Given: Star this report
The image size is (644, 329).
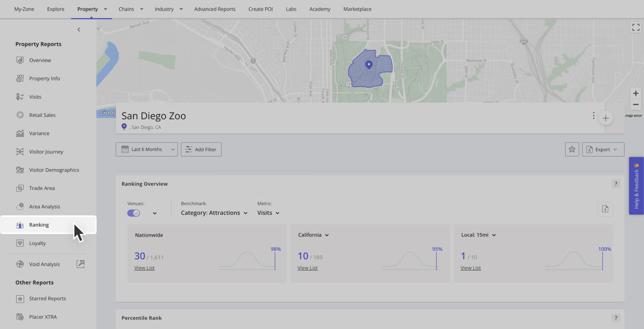Looking at the screenshot, I should 572,149.
